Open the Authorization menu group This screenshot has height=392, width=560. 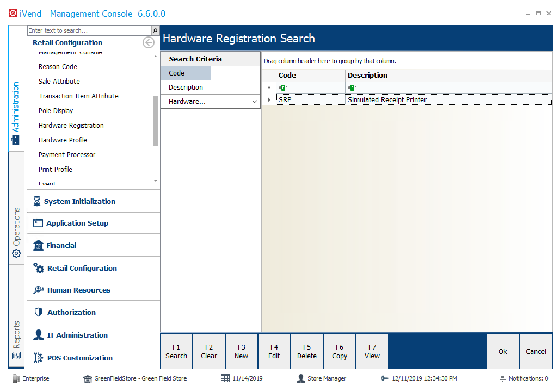(x=94, y=312)
